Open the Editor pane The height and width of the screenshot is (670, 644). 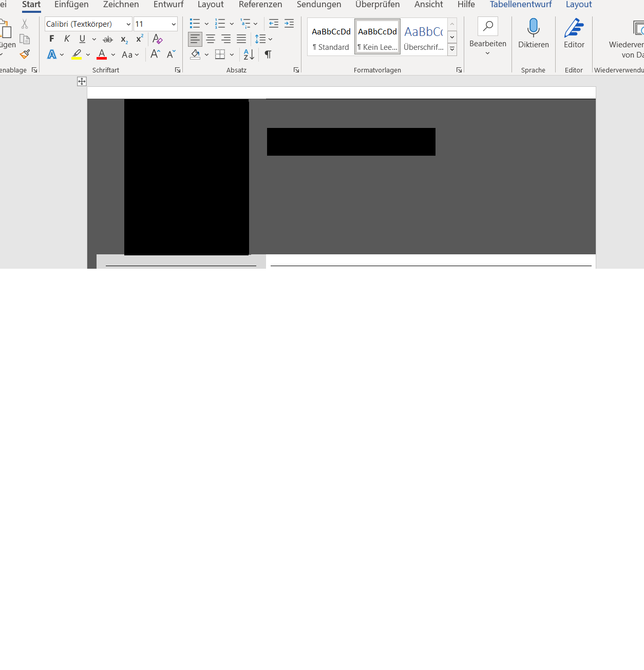point(574,34)
